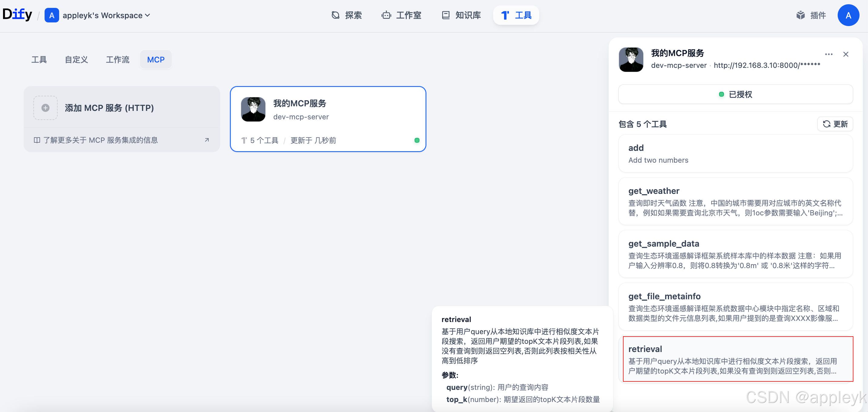868x412 pixels.
Task: Click the MCP service avatar in panel
Action: [631, 60]
